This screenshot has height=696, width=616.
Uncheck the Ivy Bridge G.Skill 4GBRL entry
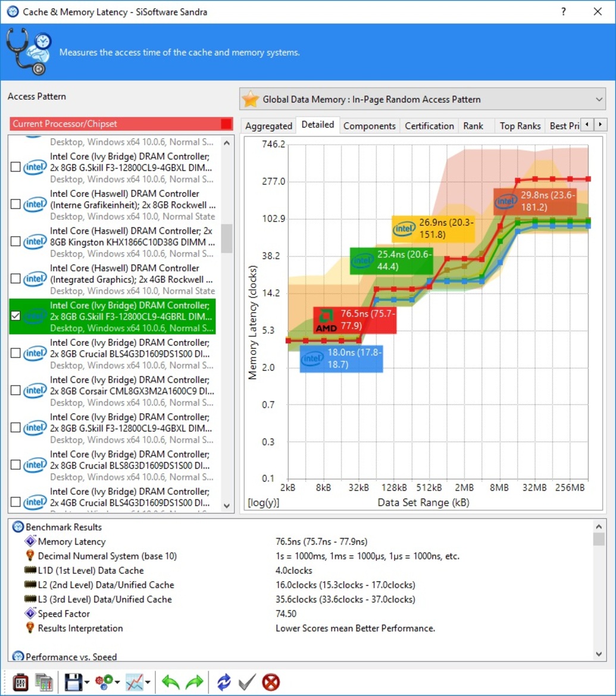tap(15, 316)
